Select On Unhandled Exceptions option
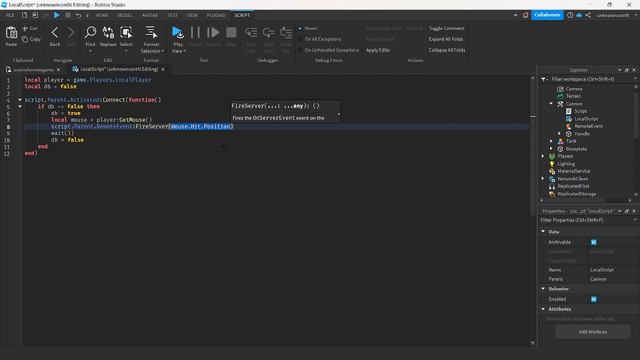Image resolution: width=640 pixels, height=360 pixels. click(300, 50)
